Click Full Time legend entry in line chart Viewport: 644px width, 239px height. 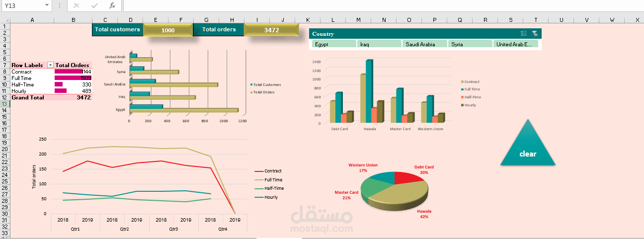tap(268, 180)
